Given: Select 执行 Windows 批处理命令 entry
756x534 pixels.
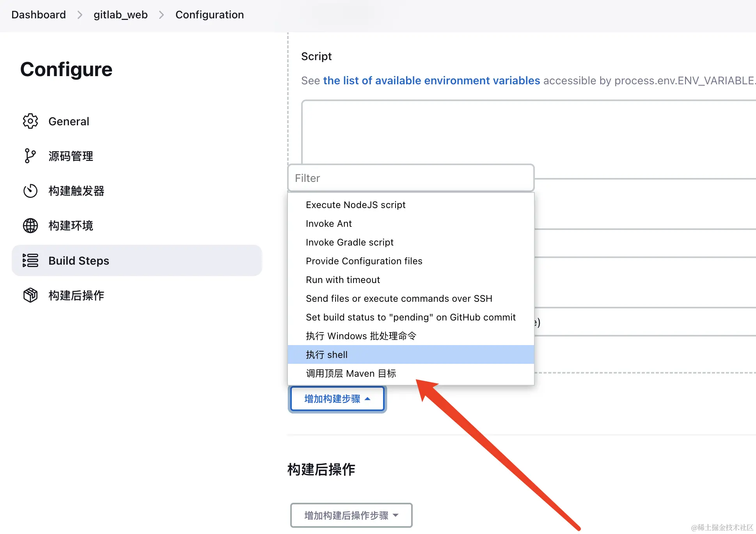Looking at the screenshot, I should point(361,336).
